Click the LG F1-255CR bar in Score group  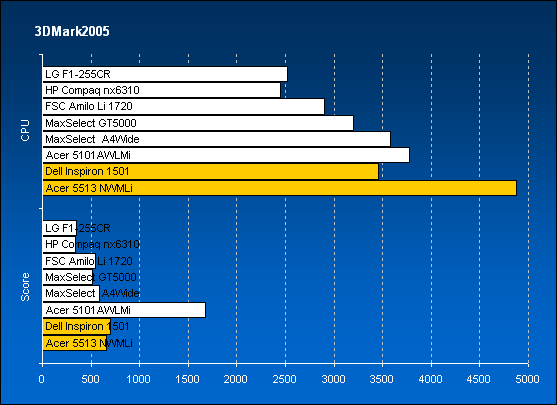click(x=60, y=228)
